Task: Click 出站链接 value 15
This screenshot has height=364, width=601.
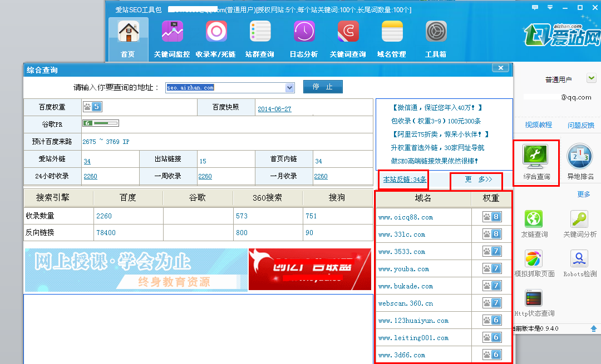Action: coord(203,162)
